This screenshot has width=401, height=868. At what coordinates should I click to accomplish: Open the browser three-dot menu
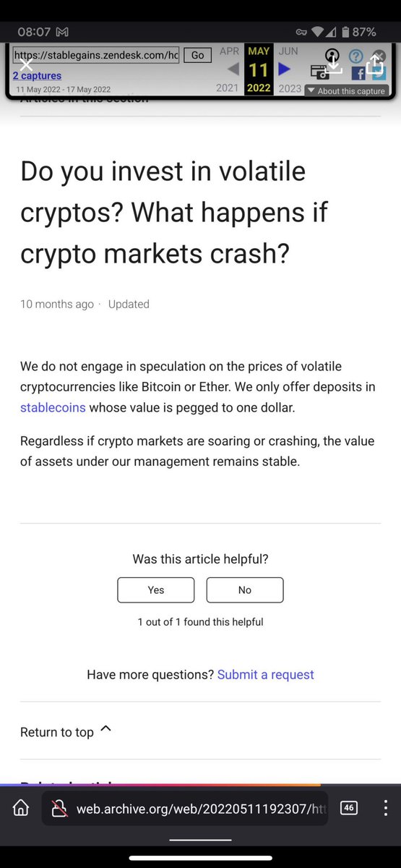(x=387, y=807)
